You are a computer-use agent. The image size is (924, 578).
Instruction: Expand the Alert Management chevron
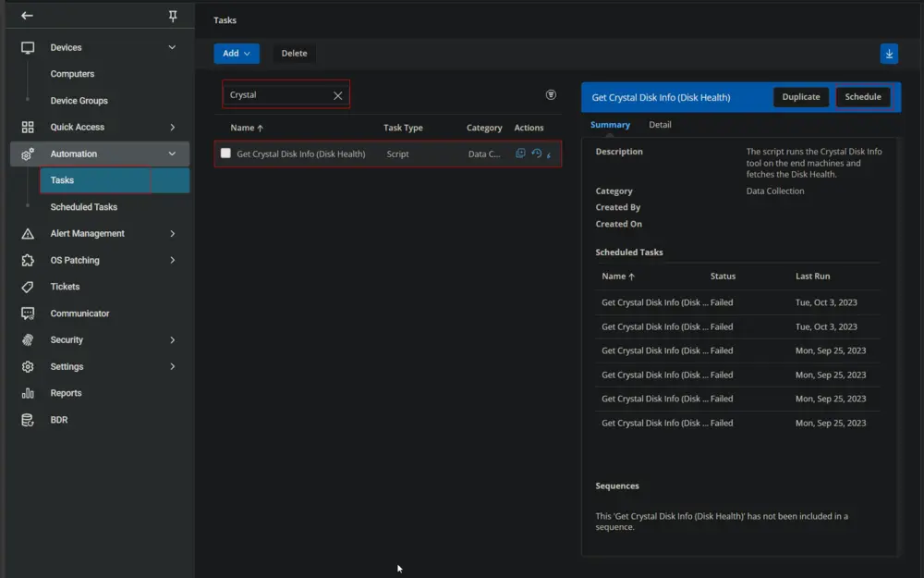[173, 234]
